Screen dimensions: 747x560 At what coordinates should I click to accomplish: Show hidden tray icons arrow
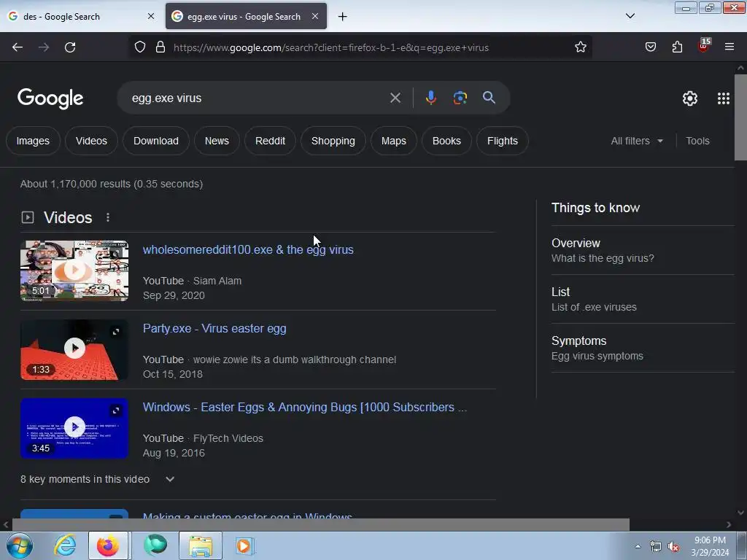pyautogui.click(x=638, y=546)
